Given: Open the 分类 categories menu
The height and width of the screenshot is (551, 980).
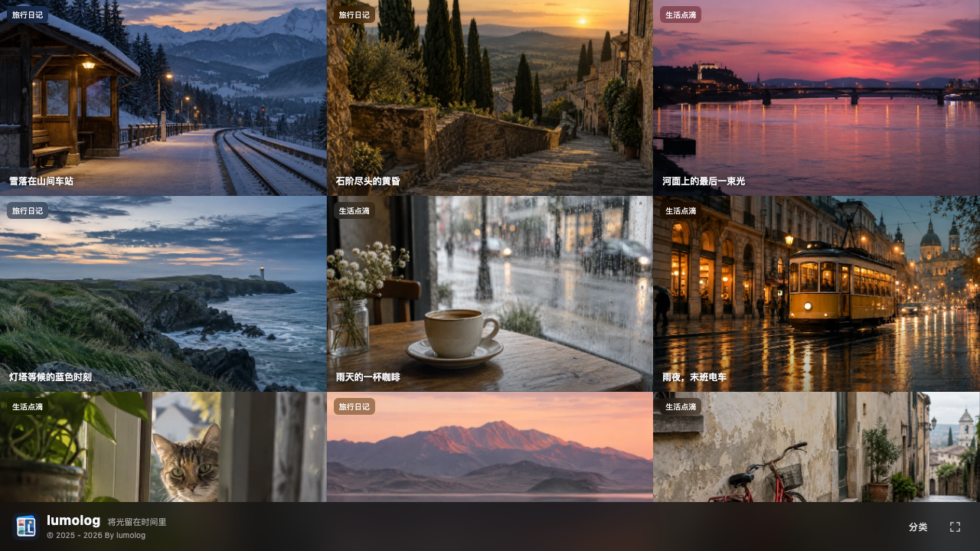Looking at the screenshot, I should [x=918, y=527].
